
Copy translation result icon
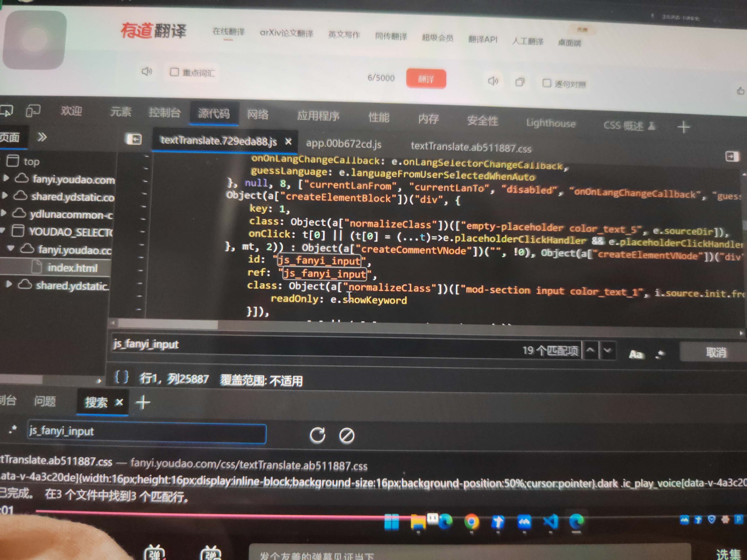[x=520, y=82]
